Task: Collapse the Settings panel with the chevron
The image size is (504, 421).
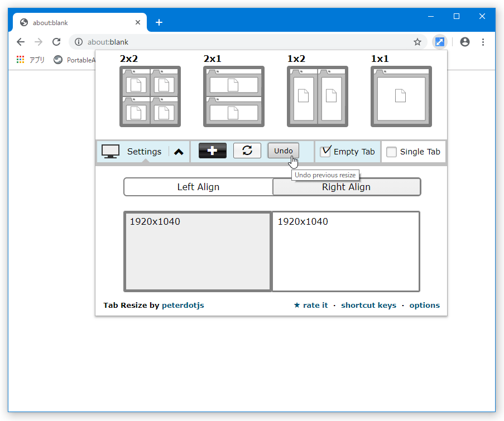Action: (x=179, y=152)
